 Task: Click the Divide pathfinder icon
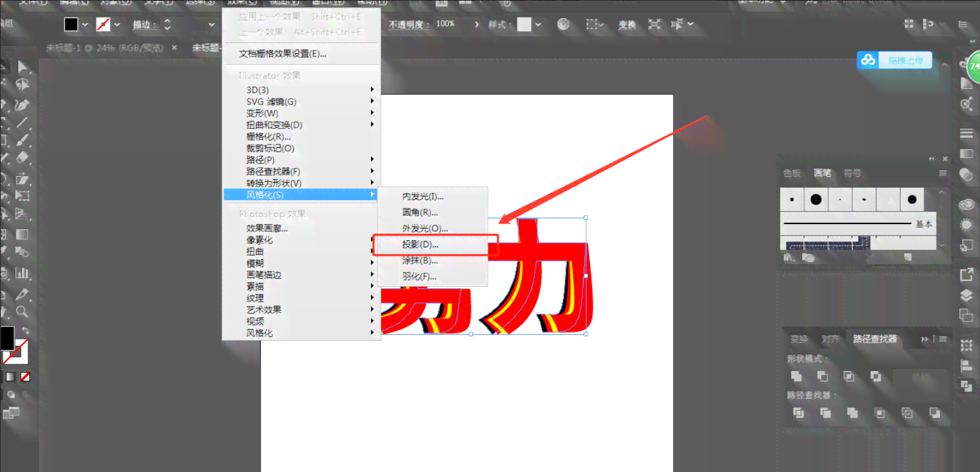coord(799,412)
